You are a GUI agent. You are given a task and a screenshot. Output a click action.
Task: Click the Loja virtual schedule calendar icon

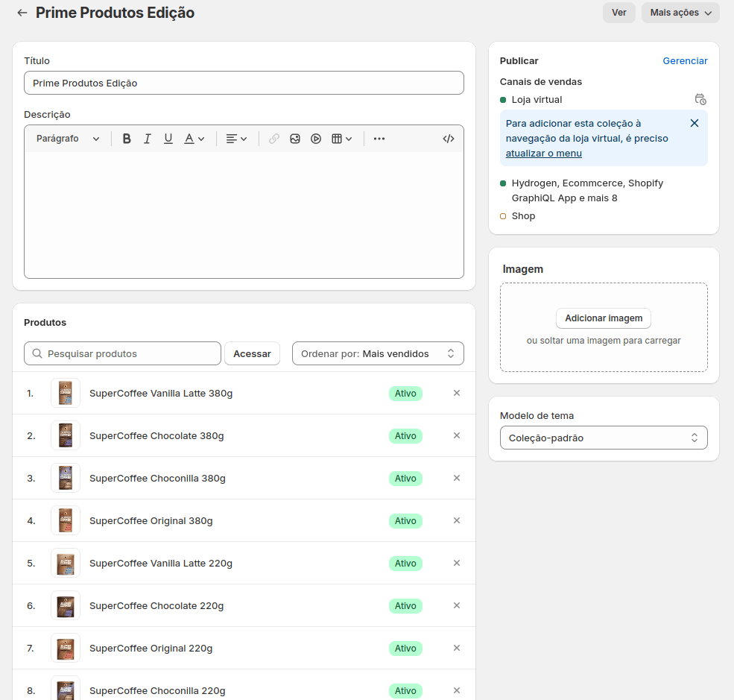(700, 99)
